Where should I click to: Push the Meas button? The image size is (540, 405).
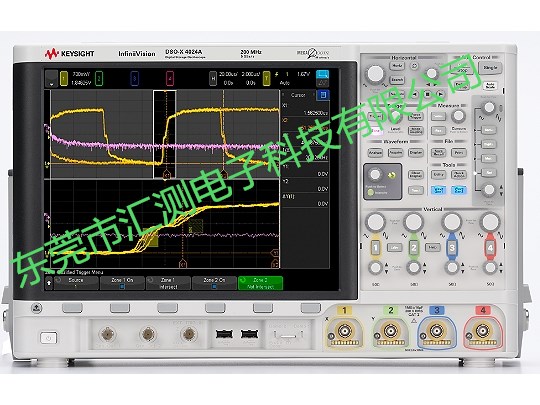[438, 131]
